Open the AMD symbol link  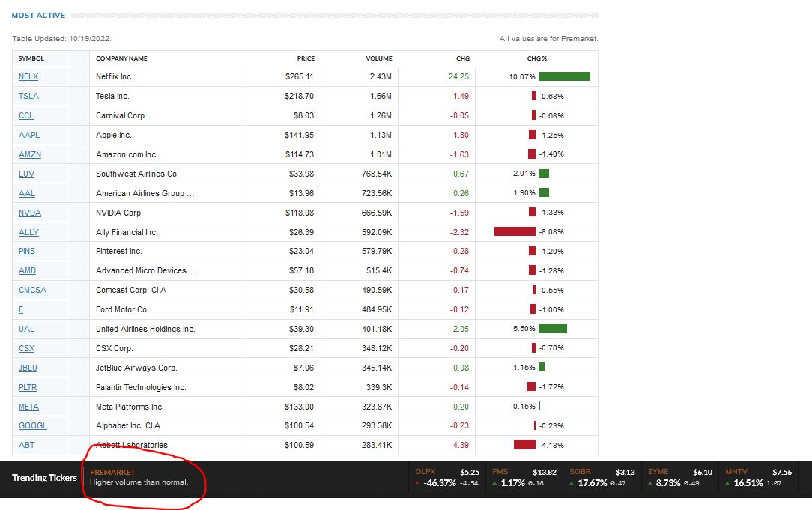(28, 271)
